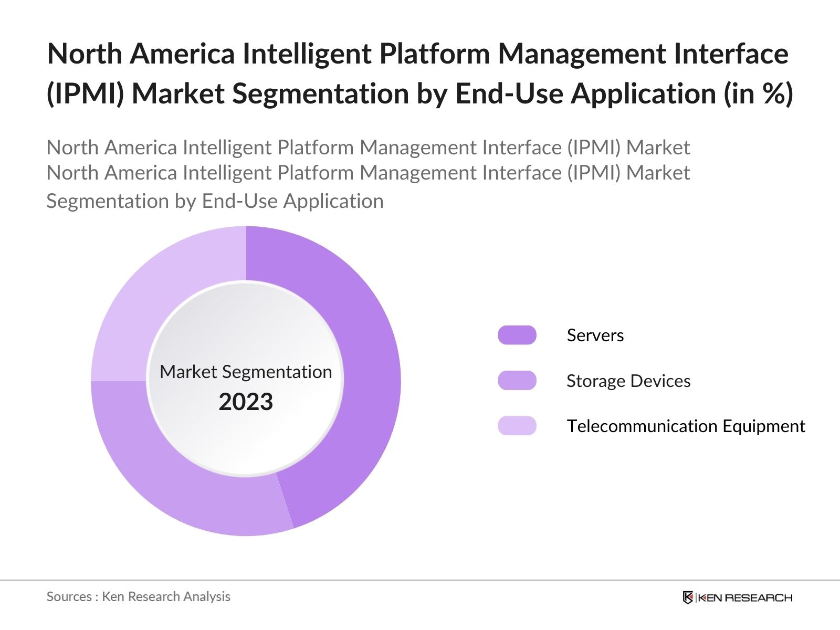Click the Storage Devices legend swatch
Viewport: 840px width, 630px height.
(x=517, y=381)
